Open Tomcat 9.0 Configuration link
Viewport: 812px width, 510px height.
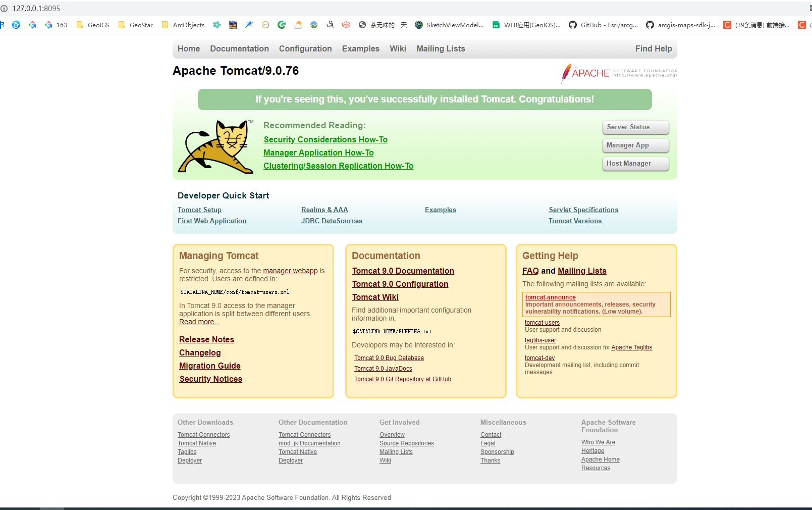pos(400,284)
